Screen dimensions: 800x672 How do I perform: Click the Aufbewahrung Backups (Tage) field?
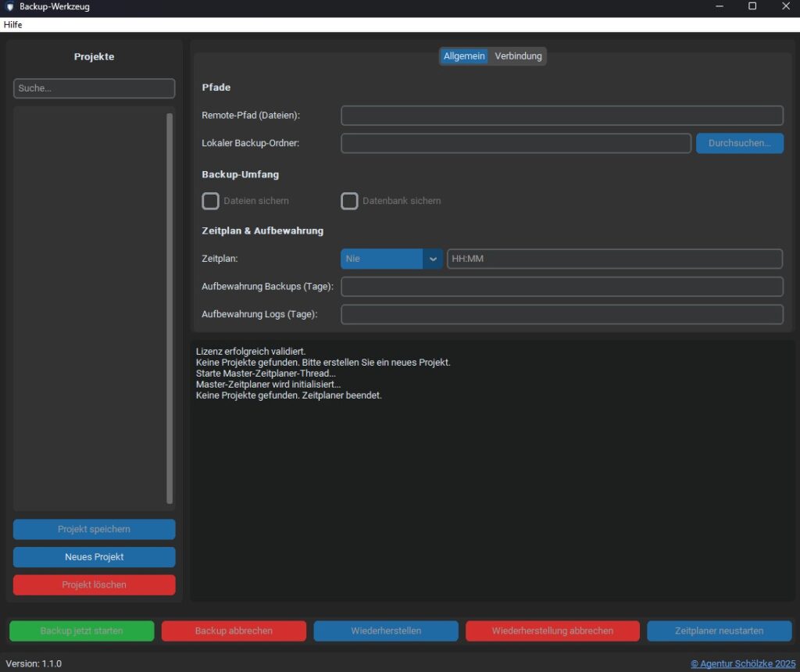(562, 287)
